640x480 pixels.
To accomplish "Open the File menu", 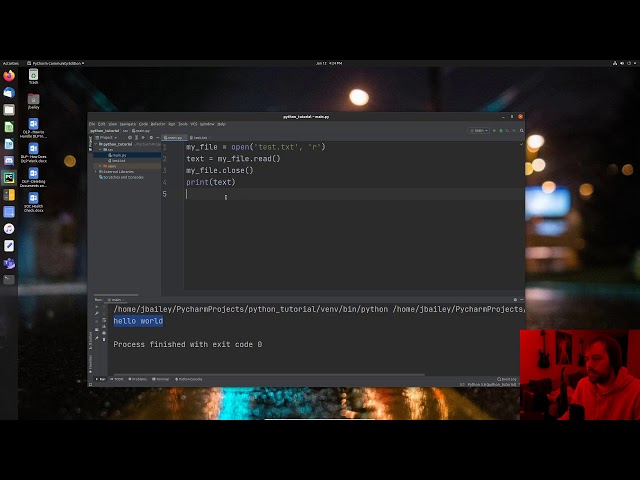I will coord(92,124).
